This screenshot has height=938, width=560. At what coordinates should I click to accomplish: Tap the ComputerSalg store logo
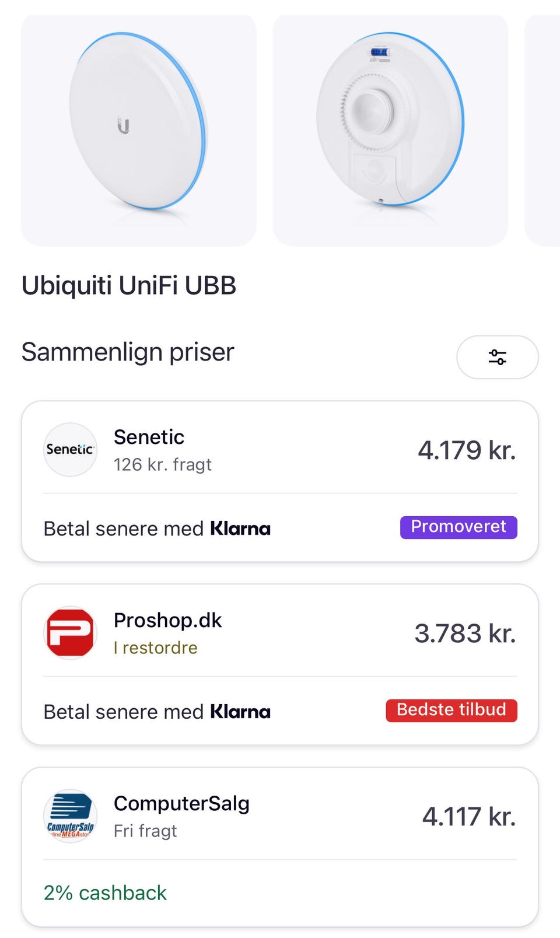click(70, 816)
